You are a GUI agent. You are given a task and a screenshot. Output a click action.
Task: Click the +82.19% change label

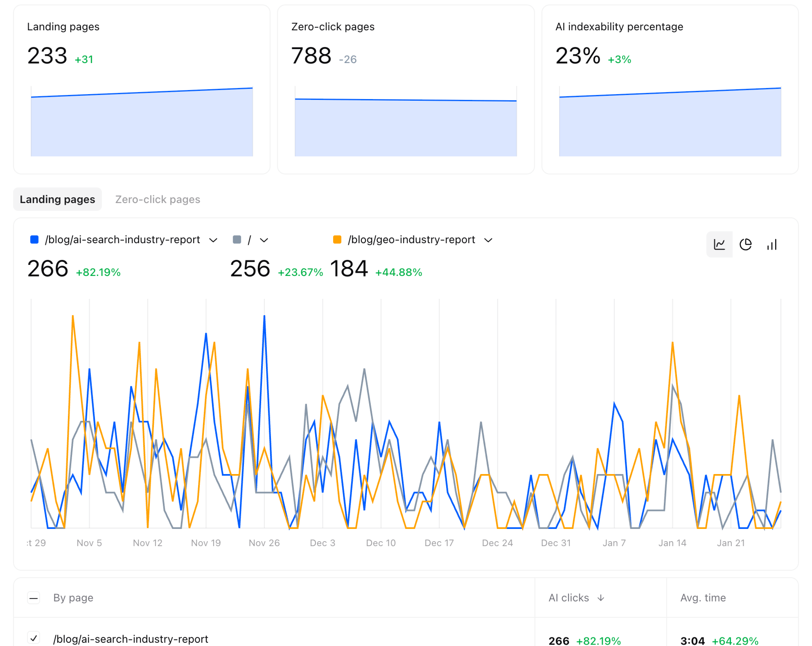(98, 272)
